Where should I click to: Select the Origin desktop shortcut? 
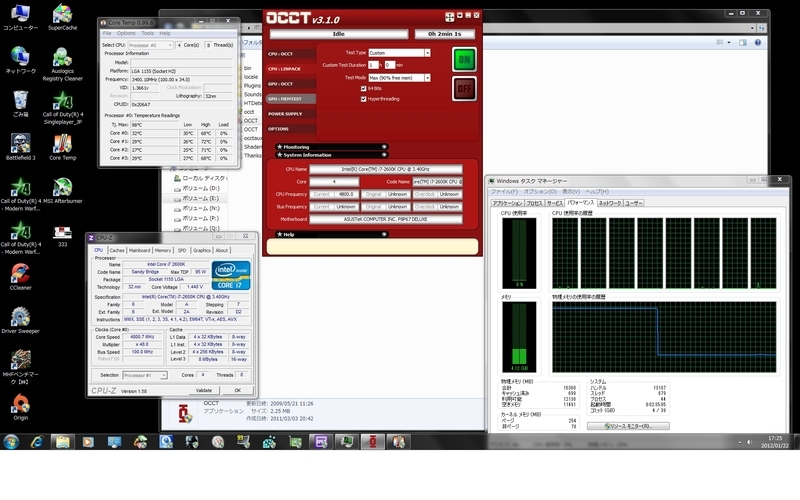20,407
